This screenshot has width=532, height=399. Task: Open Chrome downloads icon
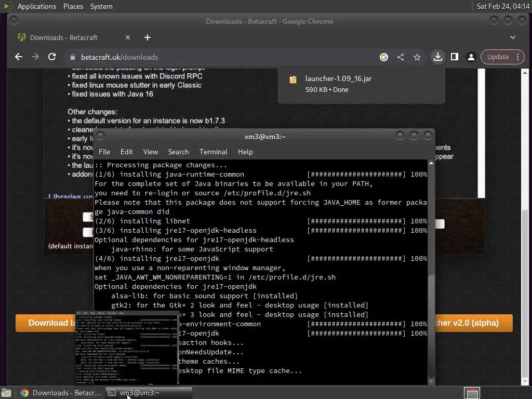tap(438, 57)
